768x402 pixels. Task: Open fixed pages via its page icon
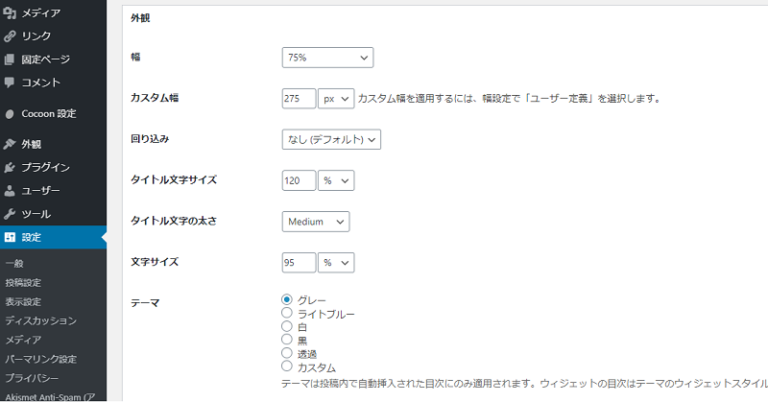pyautogui.click(x=9, y=59)
